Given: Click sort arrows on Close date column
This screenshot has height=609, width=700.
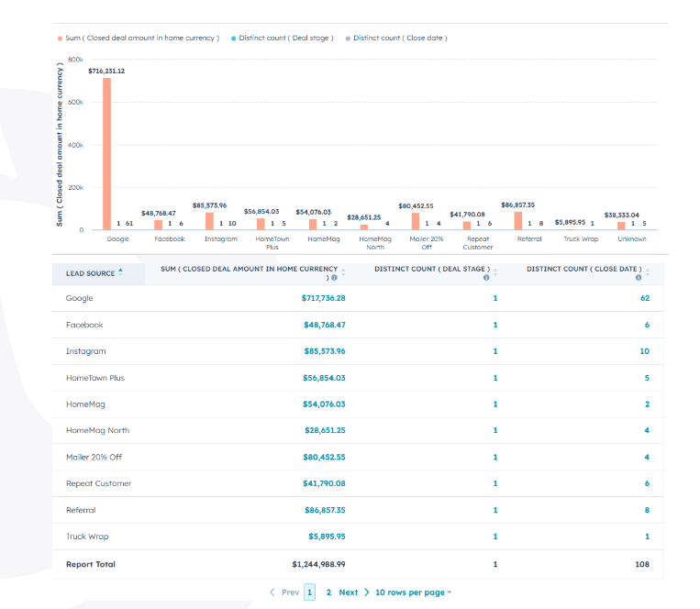Looking at the screenshot, I should click(648, 270).
